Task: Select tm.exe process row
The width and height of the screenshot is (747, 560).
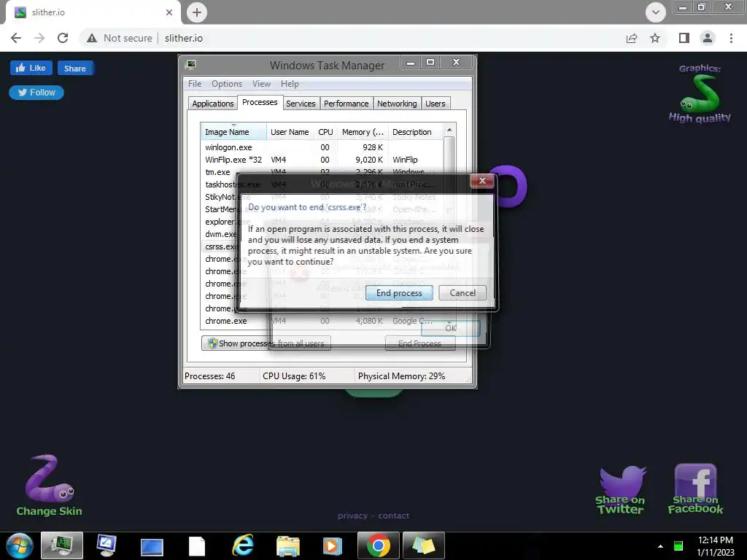Action: click(x=322, y=172)
